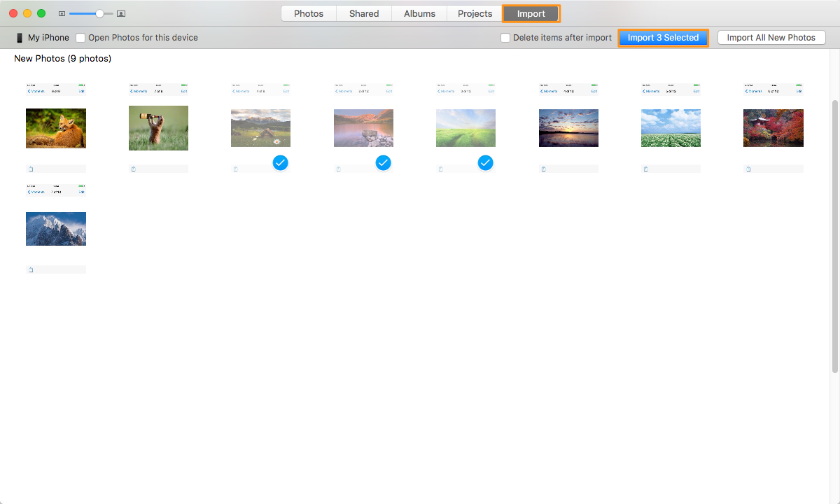Enable Open Photos for this device

point(80,37)
